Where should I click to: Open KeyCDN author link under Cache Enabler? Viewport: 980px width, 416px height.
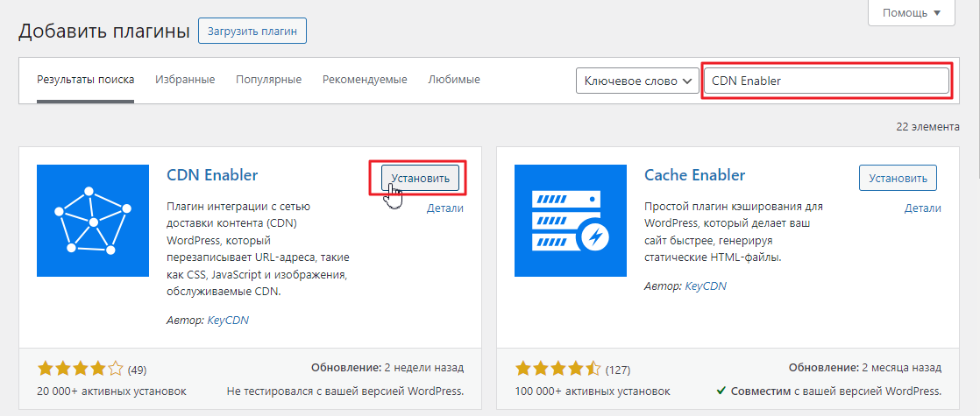point(706,286)
